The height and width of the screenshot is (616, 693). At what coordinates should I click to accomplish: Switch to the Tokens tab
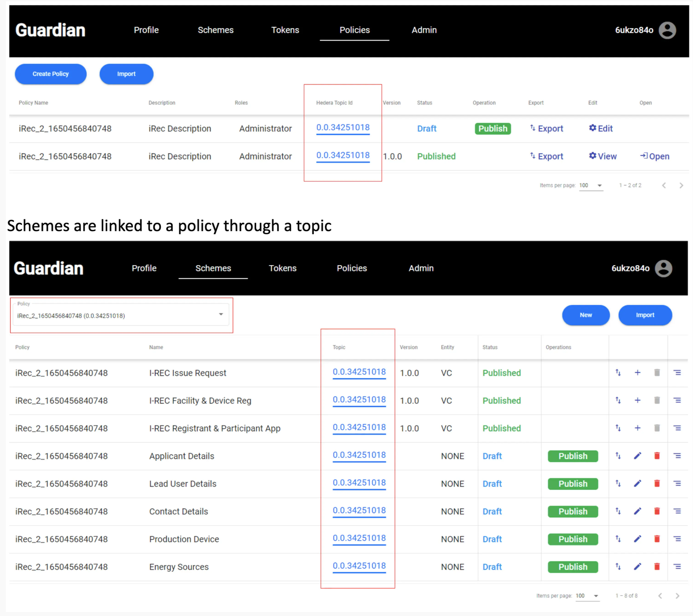(285, 30)
